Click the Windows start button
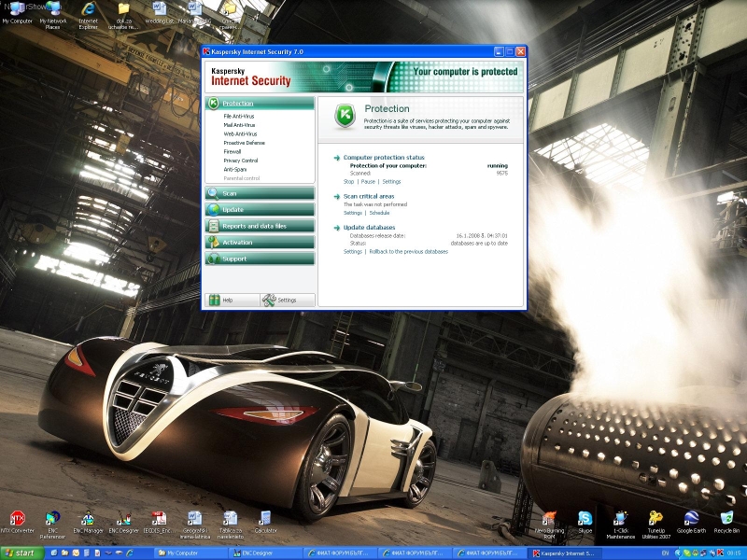 point(21,553)
